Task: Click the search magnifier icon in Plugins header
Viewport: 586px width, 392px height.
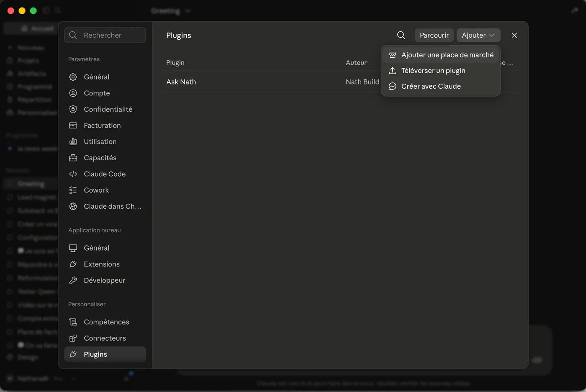Action: pyautogui.click(x=401, y=35)
